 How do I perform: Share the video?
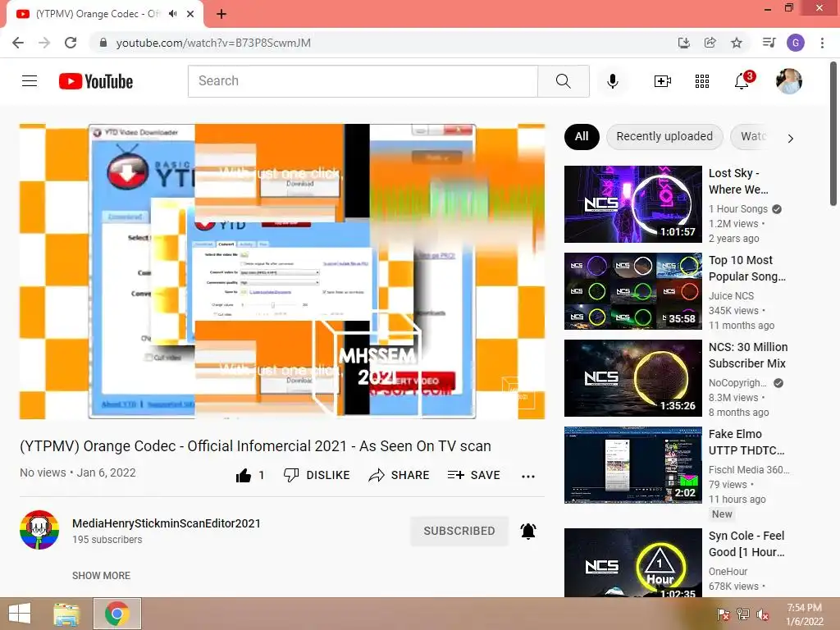pos(399,475)
